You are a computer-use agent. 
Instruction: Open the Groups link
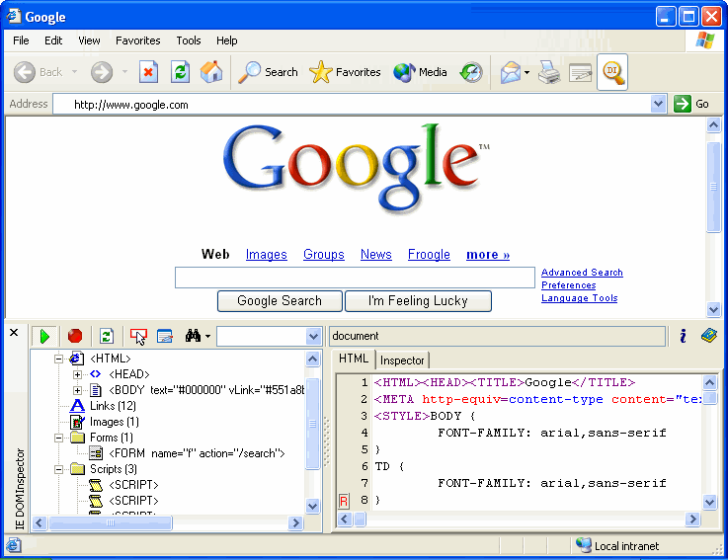324,255
